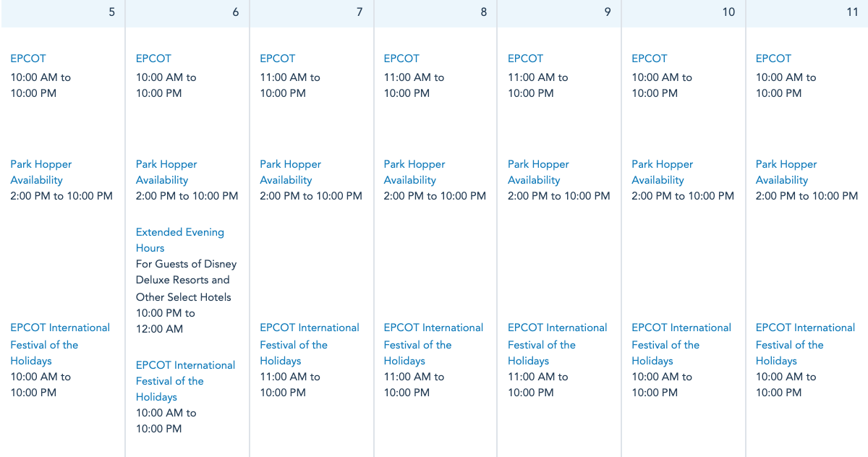Open Festival of the Holidays on day 5
868x457 pixels.
(x=60, y=344)
